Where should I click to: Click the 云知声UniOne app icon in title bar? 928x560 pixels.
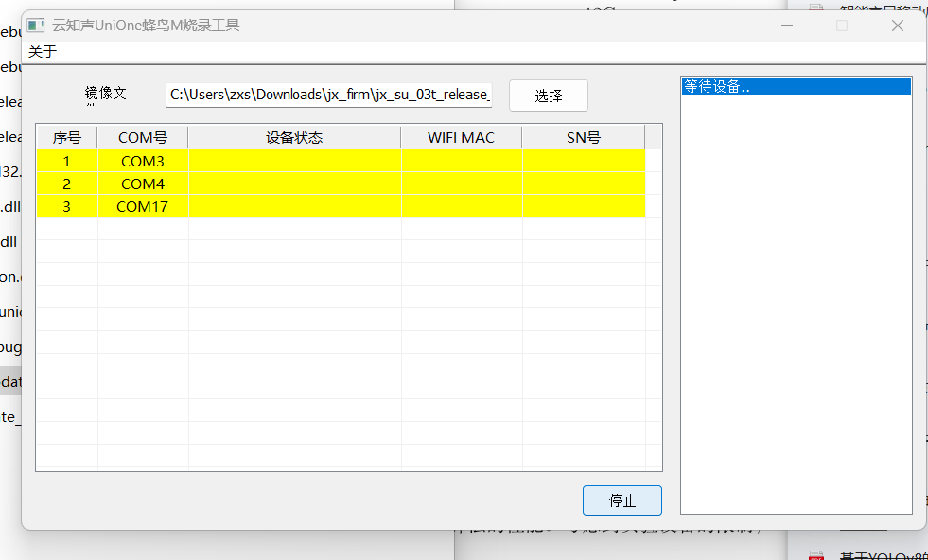click(x=35, y=26)
